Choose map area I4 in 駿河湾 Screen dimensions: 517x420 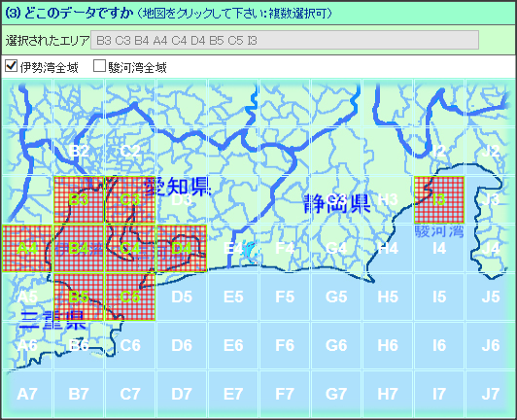pyautogui.click(x=439, y=248)
